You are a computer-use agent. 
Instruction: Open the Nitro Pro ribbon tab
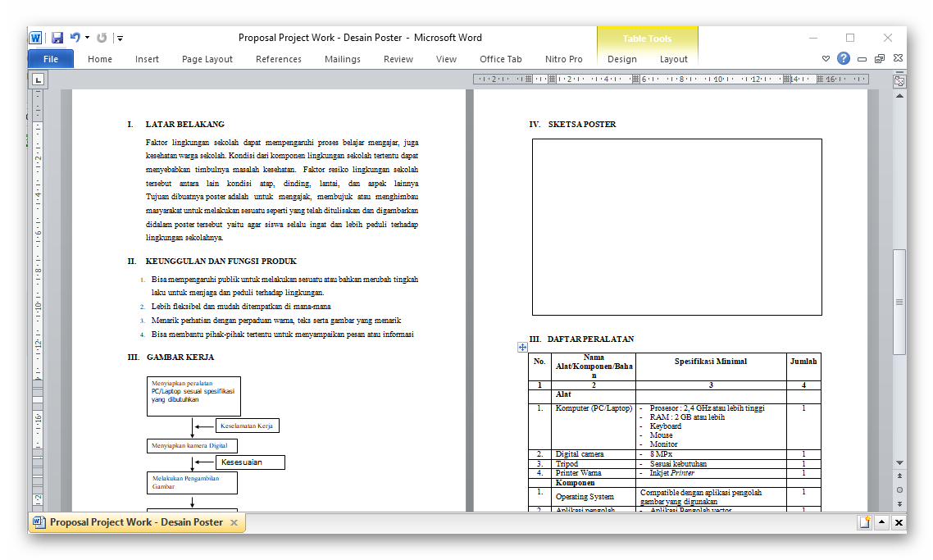pyautogui.click(x=564, y=58)
